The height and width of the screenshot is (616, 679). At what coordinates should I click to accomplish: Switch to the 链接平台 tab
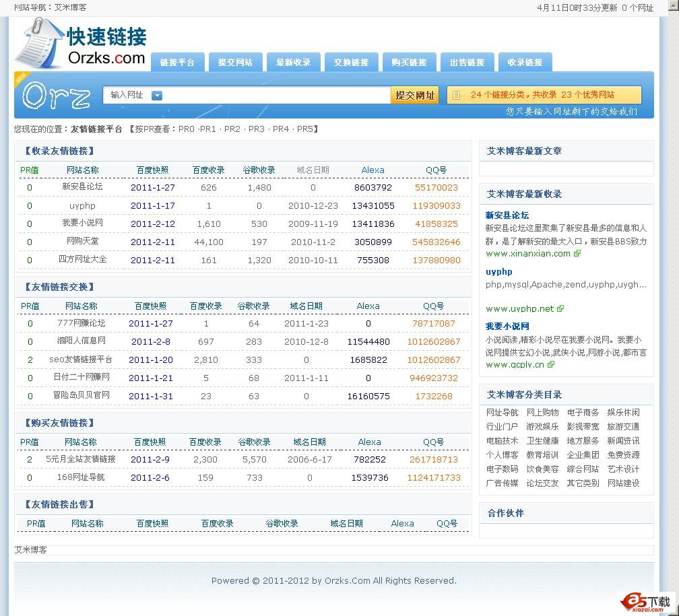coord(177,62)
